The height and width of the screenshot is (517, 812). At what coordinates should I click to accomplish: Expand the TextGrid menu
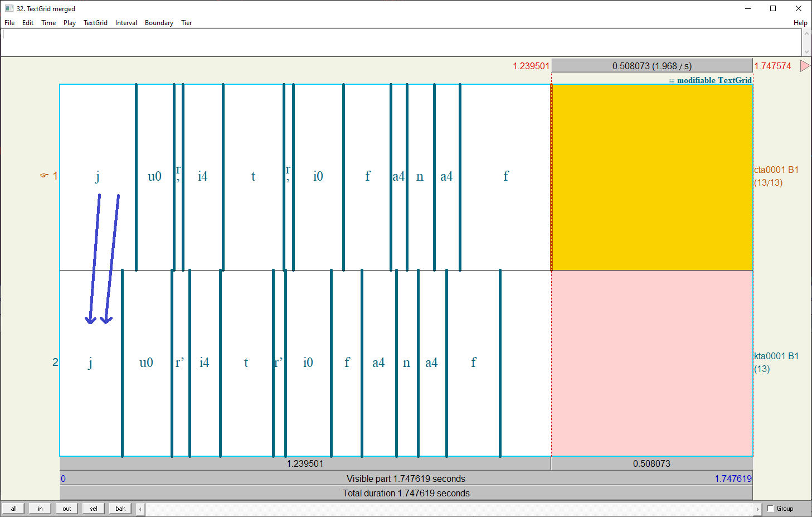coord(95,23)
